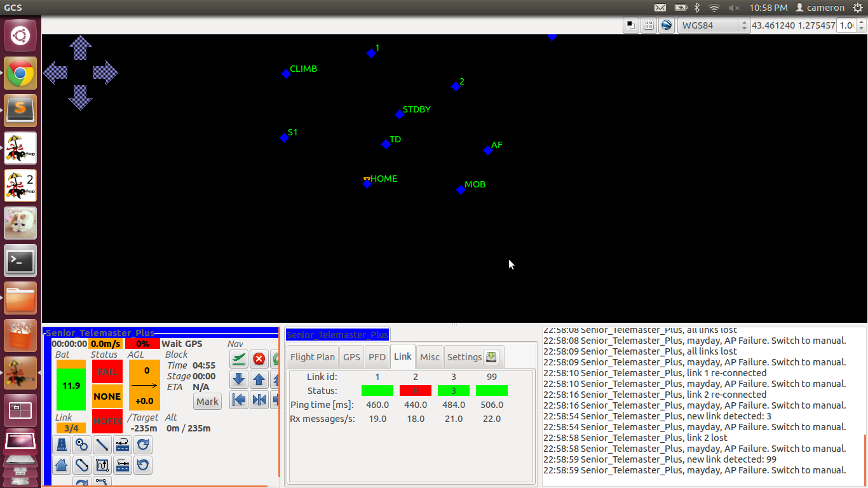Click the figure-eight circles icon
This screenshot has height=488, width=868.
[82, 445]
